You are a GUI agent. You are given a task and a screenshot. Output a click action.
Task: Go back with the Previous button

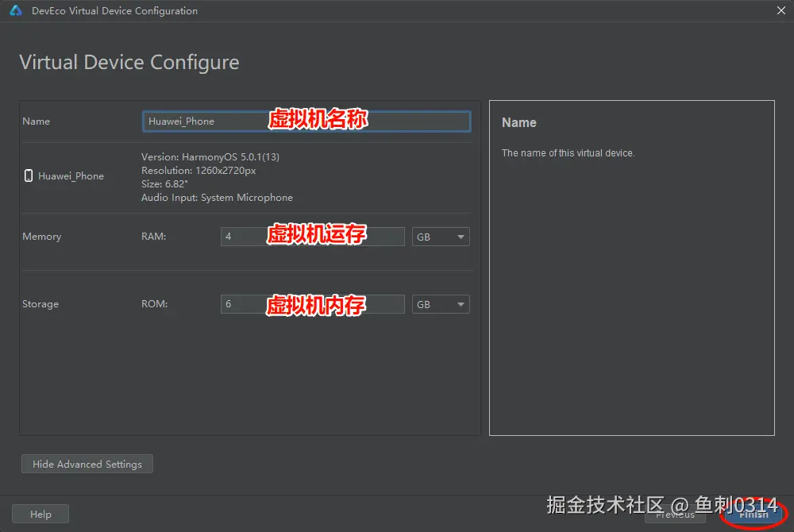tap(675, 515)
